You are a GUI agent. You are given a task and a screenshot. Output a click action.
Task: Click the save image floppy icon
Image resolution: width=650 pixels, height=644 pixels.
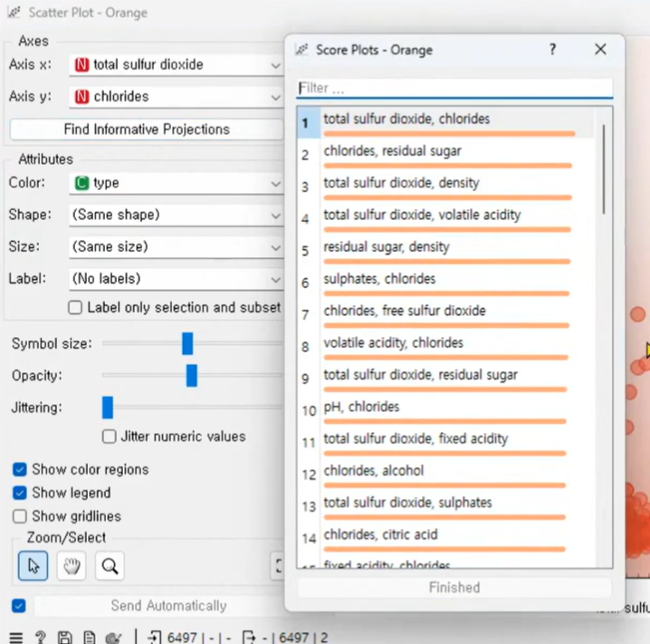pos(64,638)
